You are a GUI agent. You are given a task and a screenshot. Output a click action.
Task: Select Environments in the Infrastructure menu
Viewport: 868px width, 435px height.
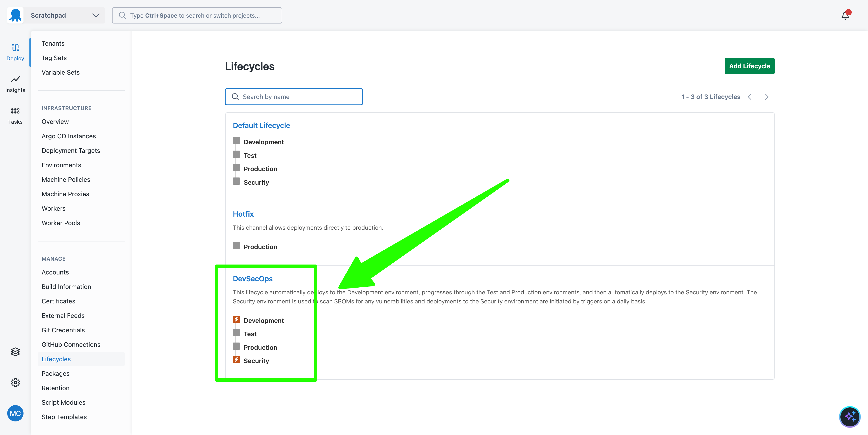click(61, 165)
